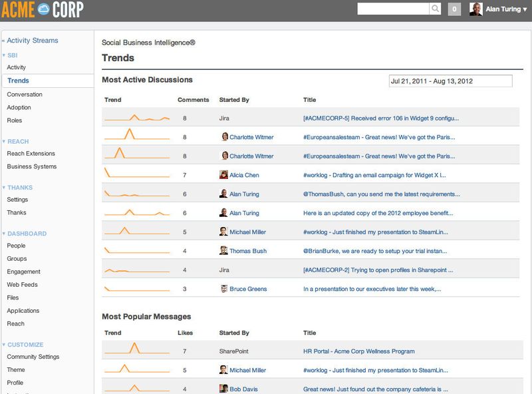Screen dimensions: 532x394
Task: Open the date range picker Jul 21, 2011
Action: pyautogui.click(x=450, y=81)
